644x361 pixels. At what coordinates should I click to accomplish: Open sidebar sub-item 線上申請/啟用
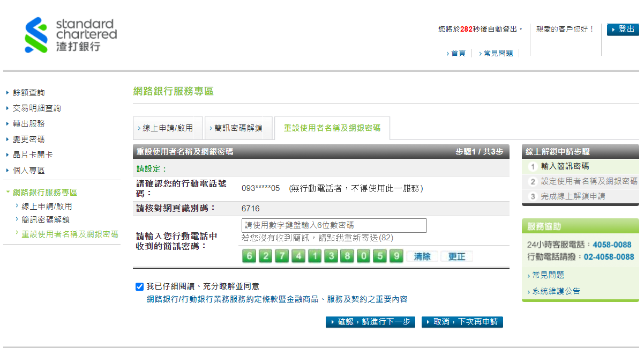click(47, 207)
